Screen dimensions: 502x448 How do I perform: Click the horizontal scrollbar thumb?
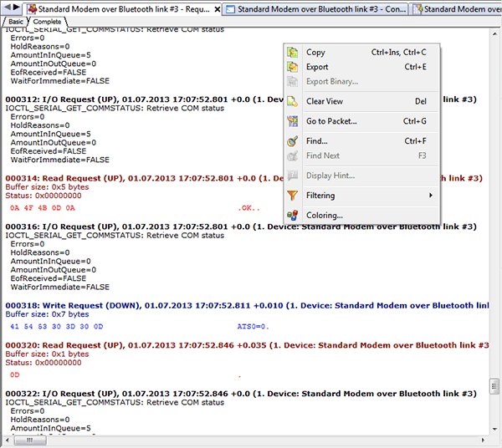click(30, 440)
